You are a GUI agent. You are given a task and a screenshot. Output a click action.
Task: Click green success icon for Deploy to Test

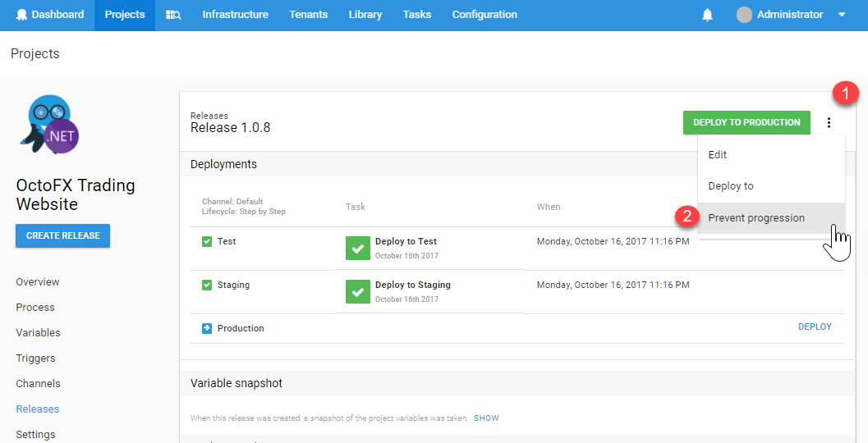coord(358,248)
